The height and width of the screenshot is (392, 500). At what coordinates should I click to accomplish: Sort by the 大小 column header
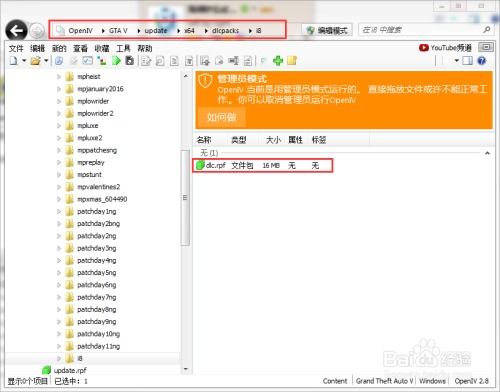click(x=273, y=140)
